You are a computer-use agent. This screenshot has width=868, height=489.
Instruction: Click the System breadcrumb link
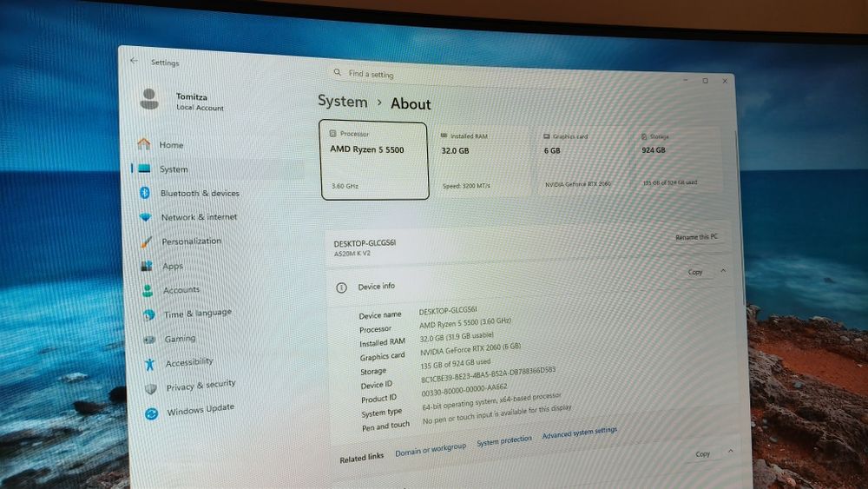[342, 102]
